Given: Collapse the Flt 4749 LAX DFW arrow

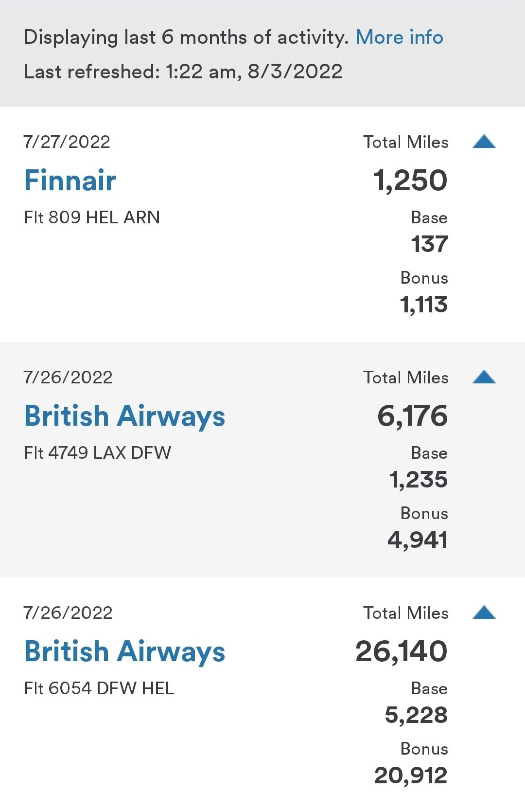Looking at the screenshot, I should click(484, 377).
